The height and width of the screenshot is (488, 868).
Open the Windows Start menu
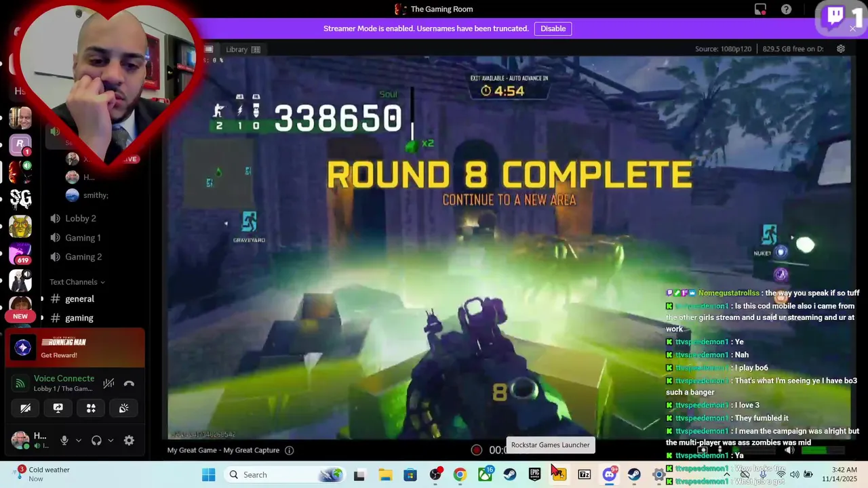click(208, 474)
